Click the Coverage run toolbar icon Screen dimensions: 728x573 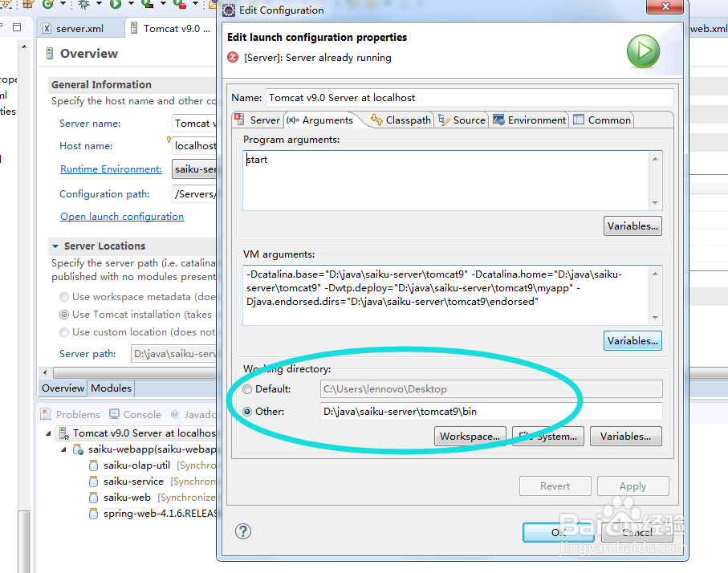click(148, 4)
